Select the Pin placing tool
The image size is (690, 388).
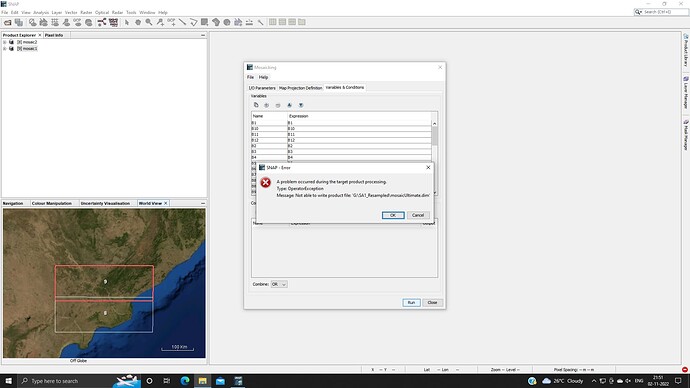tap(160, 22)
